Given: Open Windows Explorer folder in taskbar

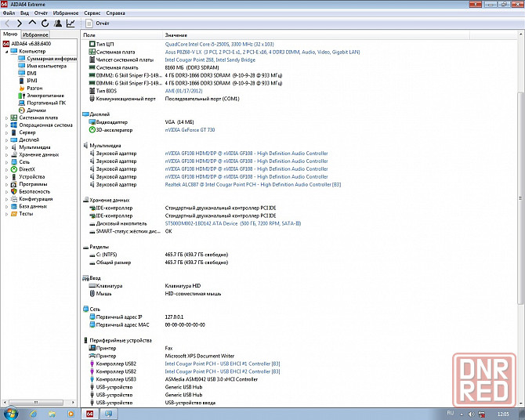Looking at the screenshot, I should click(x=52, y=414).
